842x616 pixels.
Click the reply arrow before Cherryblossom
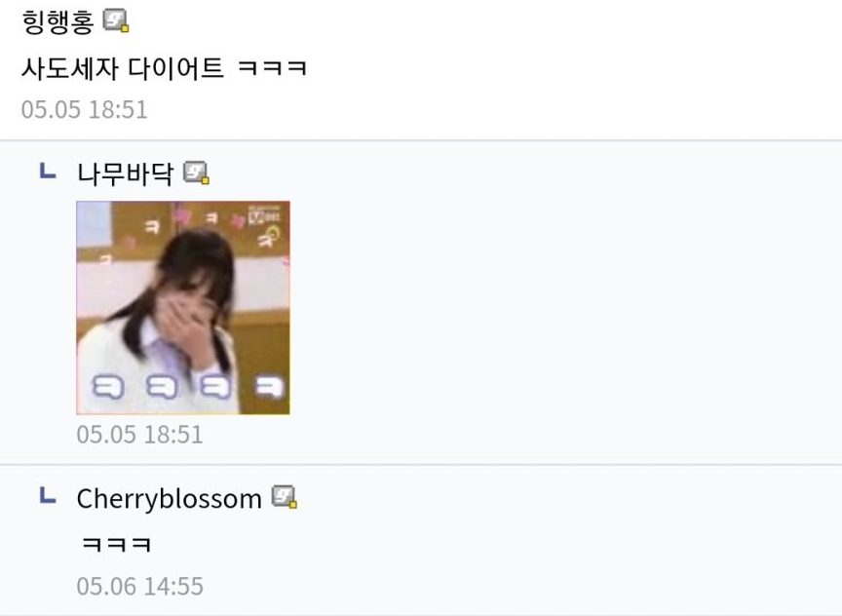point(48,495)
